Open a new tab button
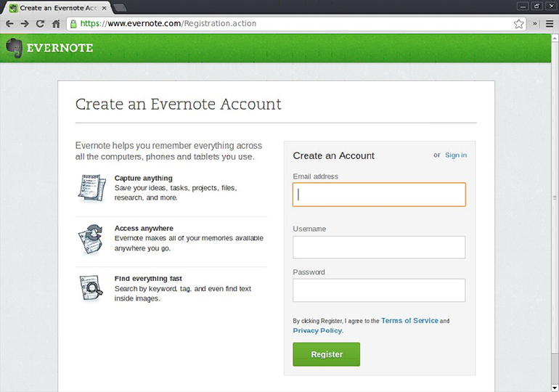Screen dimensions: 559x392 coord(120,7)
